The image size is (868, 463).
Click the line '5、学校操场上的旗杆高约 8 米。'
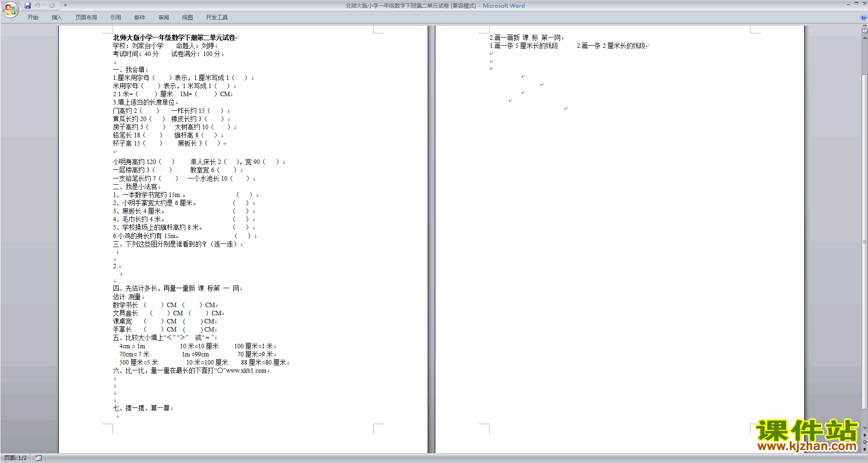point(157,227)
